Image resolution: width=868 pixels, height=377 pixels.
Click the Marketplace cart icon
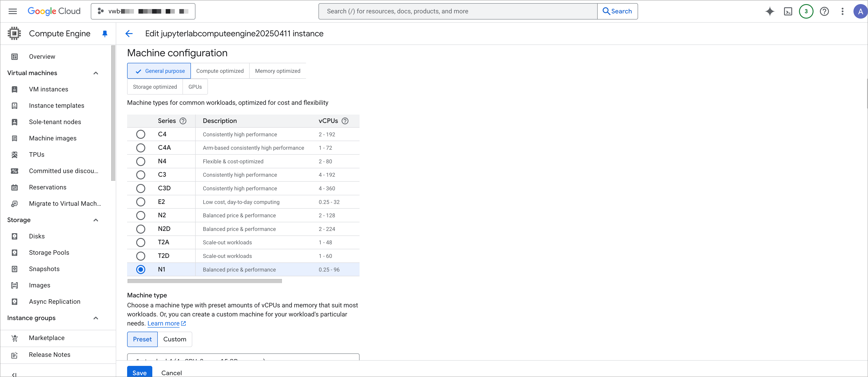[15, 338]
